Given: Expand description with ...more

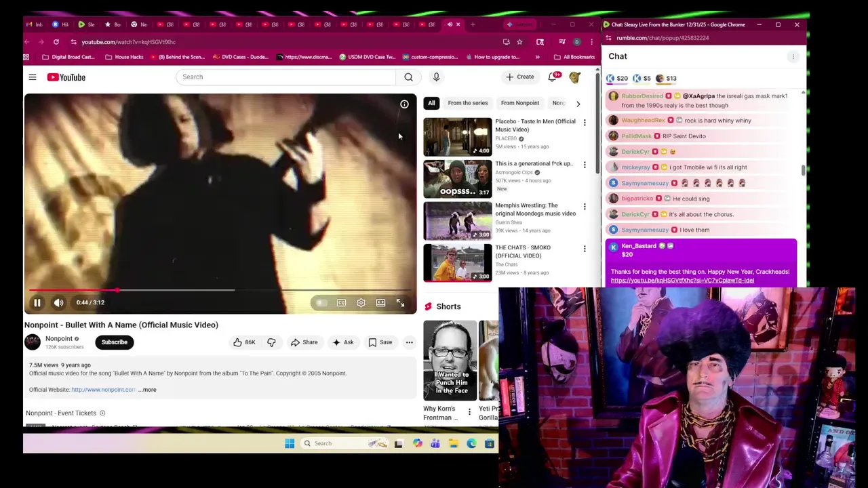Looking at the screenshot, I should coord(147,390).
